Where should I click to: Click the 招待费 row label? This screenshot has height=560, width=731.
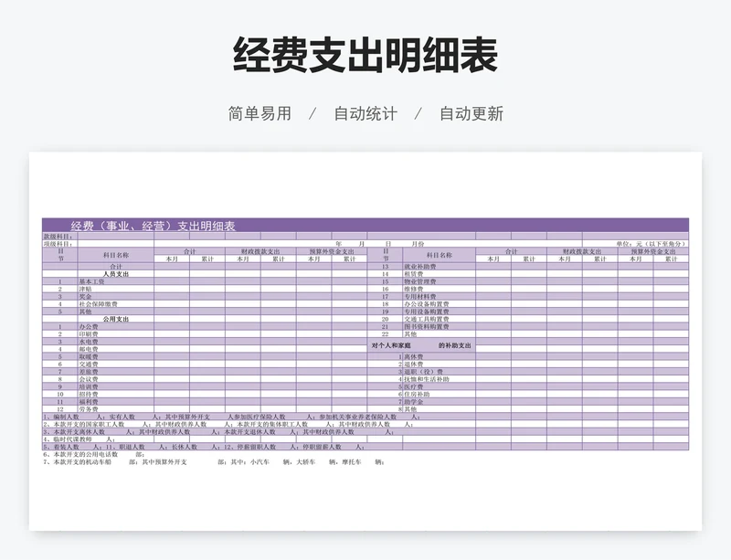click(x=89, y=394)
